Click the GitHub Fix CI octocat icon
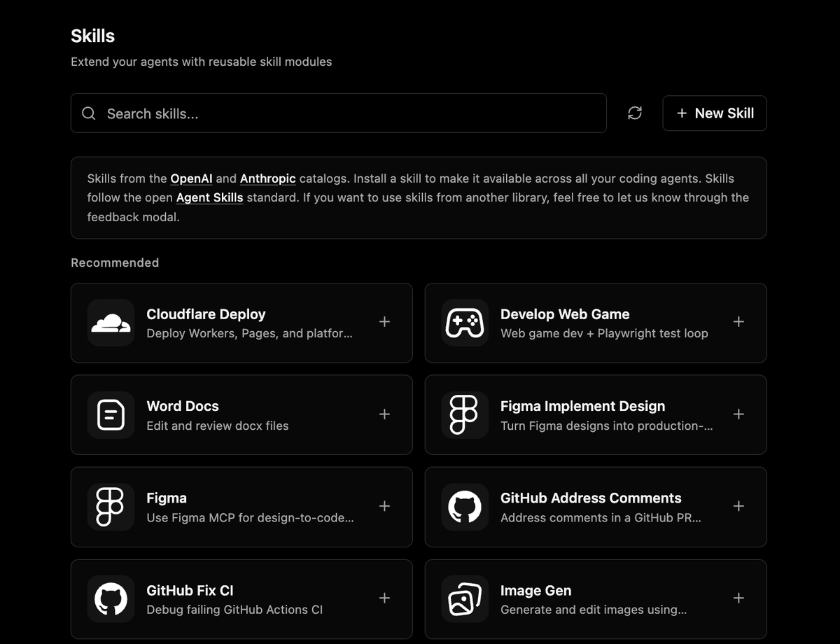Viewport: 840px width, 644px height. pos(111,599)
